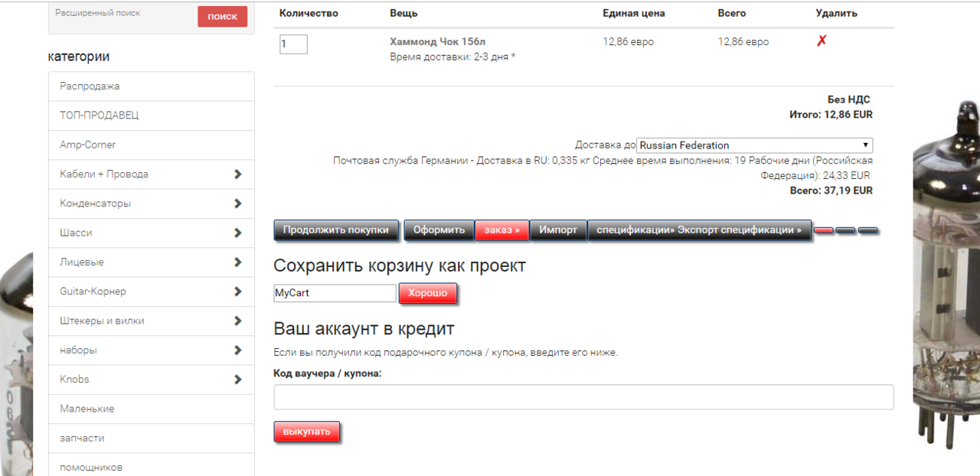The image size is (980, 476).
Task: Click the наборы category label
Action: 78,350
